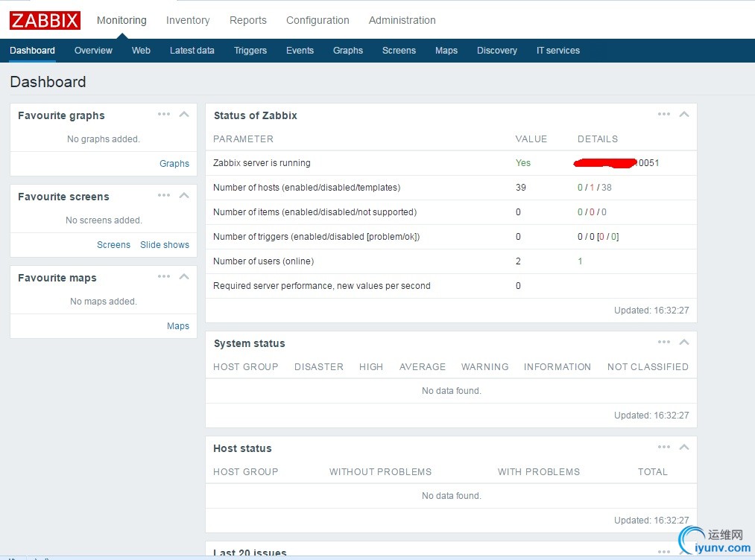The height and width of the screenshot is (560, 755).
Task: Click Status of Zabbix 'Updated: 16:32:27' text
Action: pyautogui.click(x=651, y=311)
